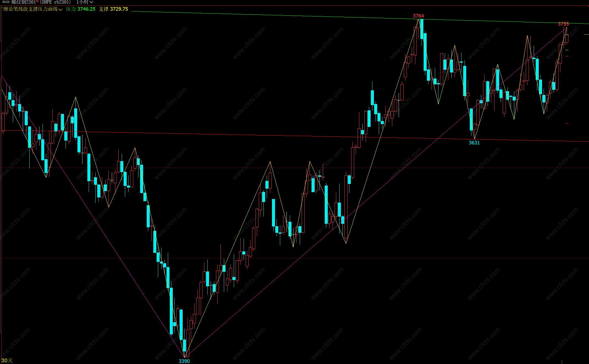Click the small yellow dash marker at right
This screenshot has height=364, width=589.
pyautogui.click(x=567, y=50)
